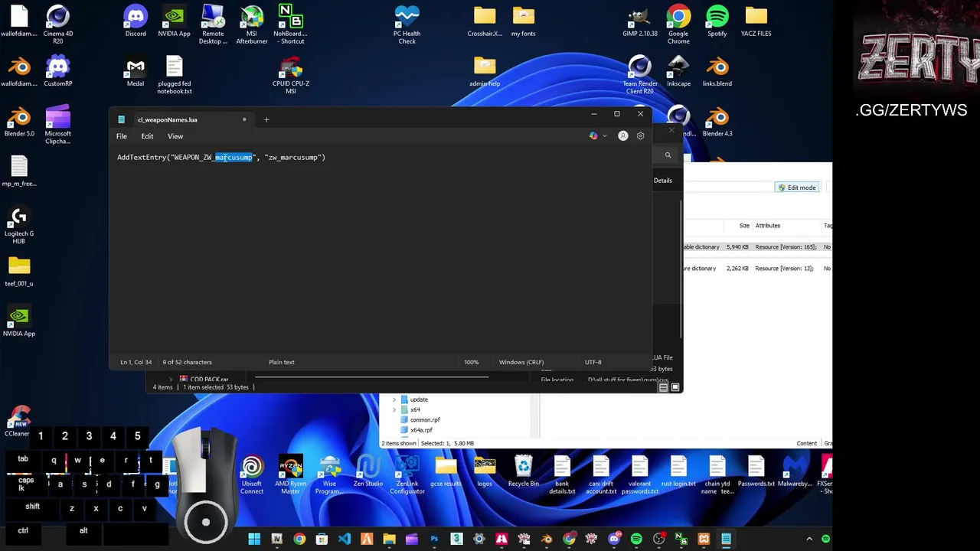Open the Details pane button in Explorer
Image resolution: width=980 pixels, height=551 pixels.
[x=662, y=181]
